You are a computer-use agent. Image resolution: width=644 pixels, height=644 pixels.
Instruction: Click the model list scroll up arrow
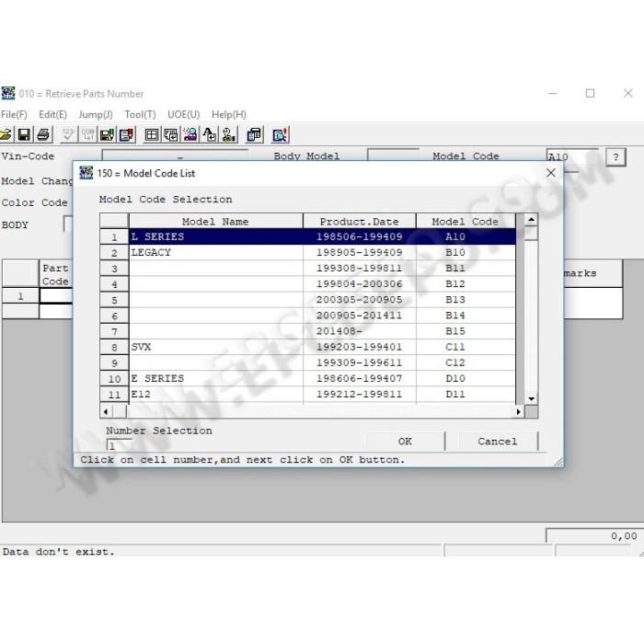tap(531, 220)
